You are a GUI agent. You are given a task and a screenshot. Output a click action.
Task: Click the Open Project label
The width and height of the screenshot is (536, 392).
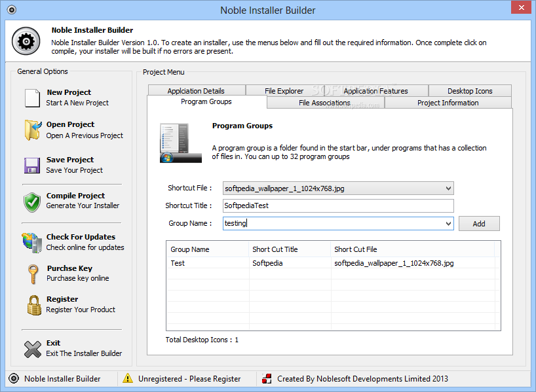(x=70, y=124)
